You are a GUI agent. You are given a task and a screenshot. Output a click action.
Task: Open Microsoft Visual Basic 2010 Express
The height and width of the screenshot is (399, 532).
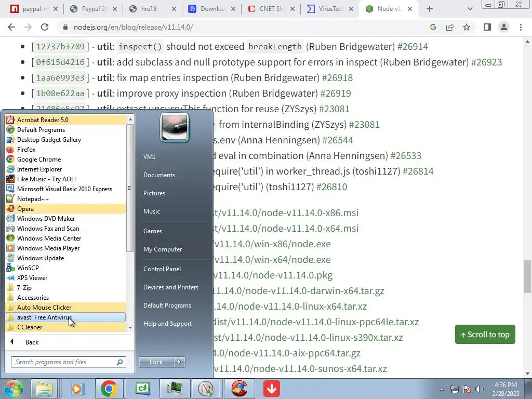pos(65,189)
